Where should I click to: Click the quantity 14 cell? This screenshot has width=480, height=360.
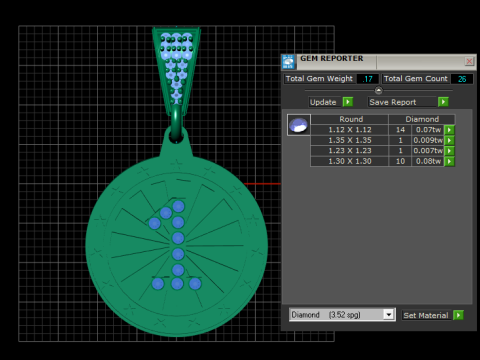point(400,130)
